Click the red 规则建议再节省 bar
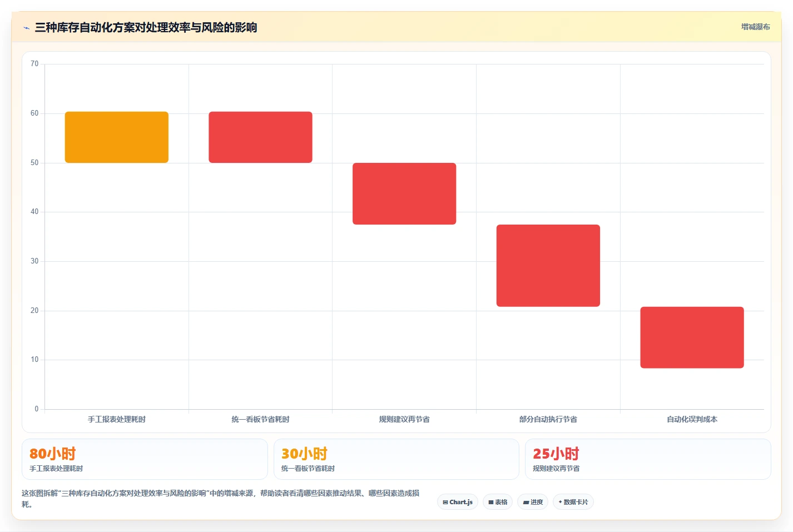 click(x=404, y=193)
